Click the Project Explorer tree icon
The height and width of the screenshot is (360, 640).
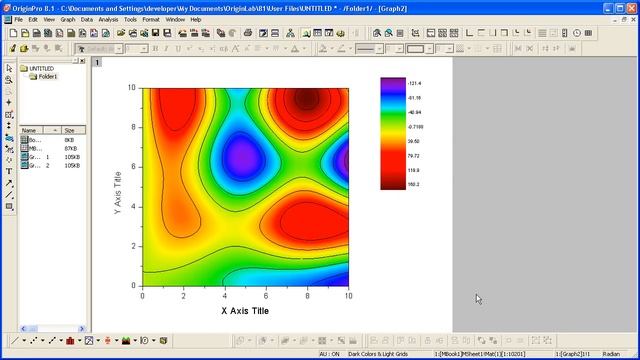290,33
